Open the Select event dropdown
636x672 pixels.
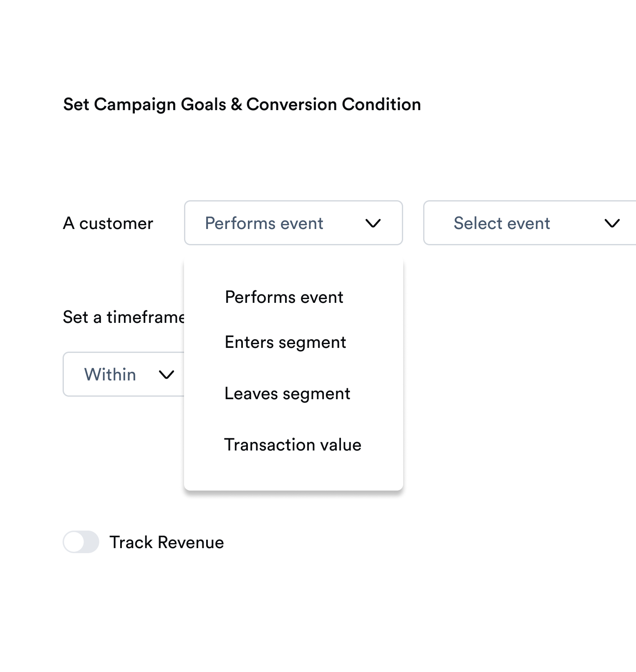pyautogui.click(x=529, y=223)
